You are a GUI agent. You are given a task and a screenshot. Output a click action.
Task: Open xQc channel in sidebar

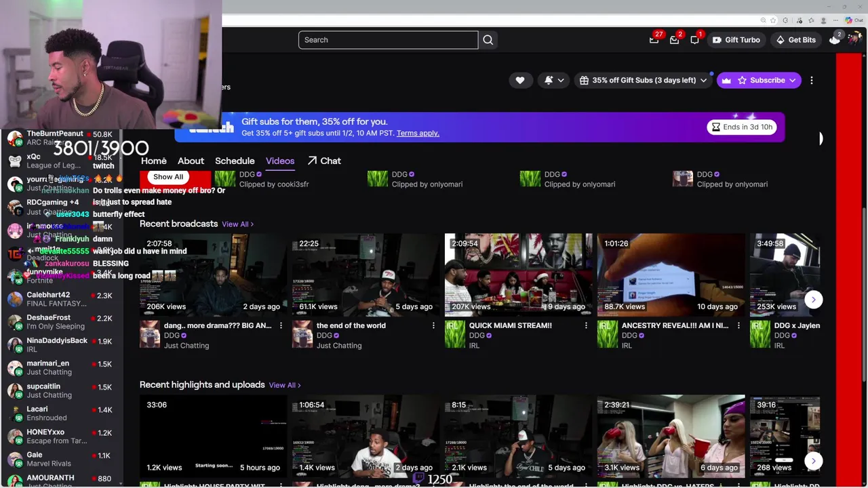click(x=61, y=161)
